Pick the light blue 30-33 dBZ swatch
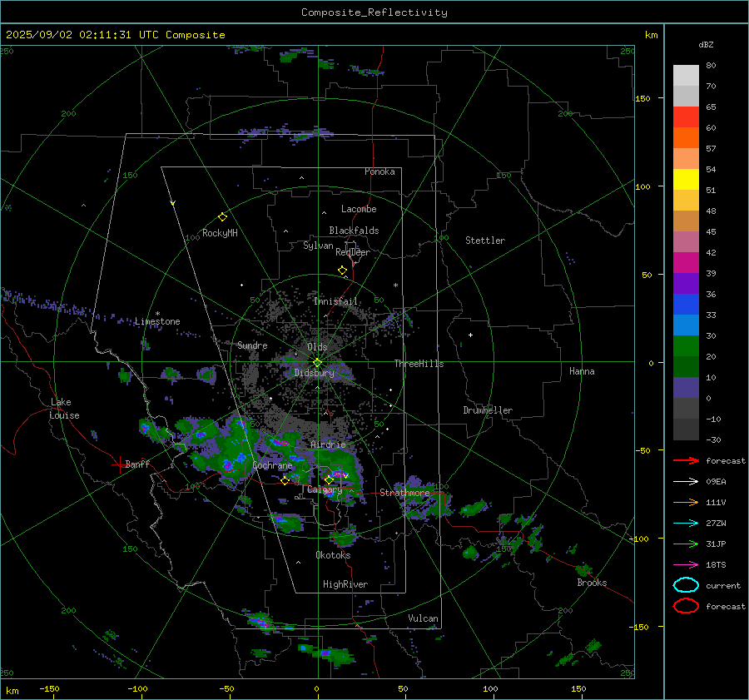 (x=686, y=325)
